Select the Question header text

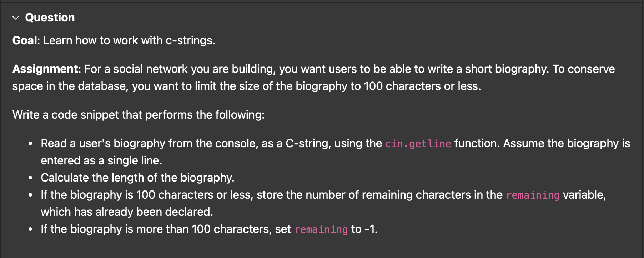[49, 17]
